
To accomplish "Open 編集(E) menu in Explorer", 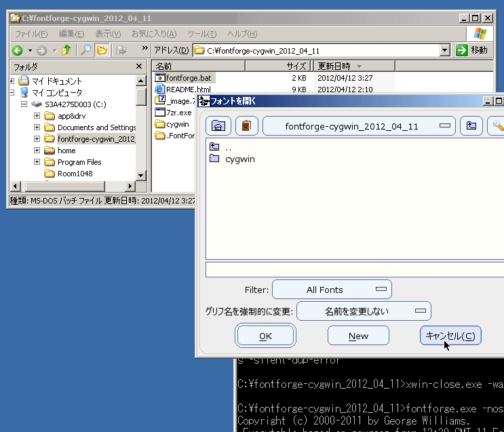I will (x=71, y=34).
